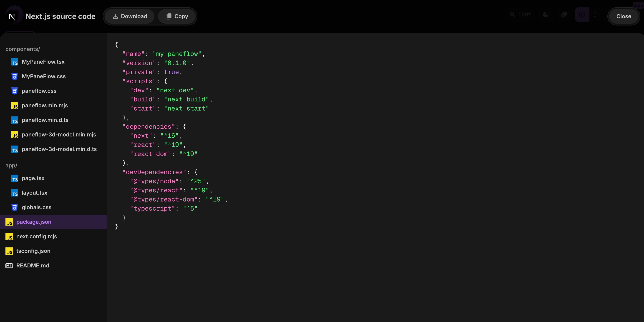Click the Download button
This screenshot has width=644, height=322.
pyautogui.click(x=129, y=16)
